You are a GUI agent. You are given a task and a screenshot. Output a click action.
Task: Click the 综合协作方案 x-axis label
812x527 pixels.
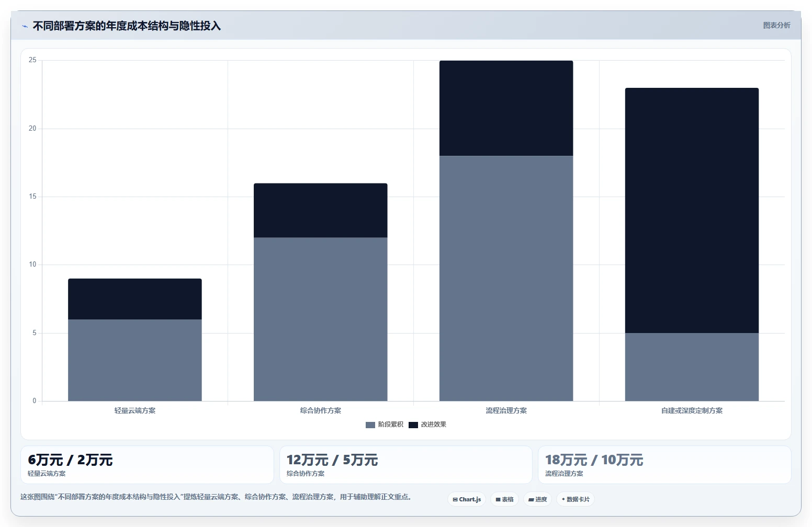pyautogui.click(x=321, y=410)
